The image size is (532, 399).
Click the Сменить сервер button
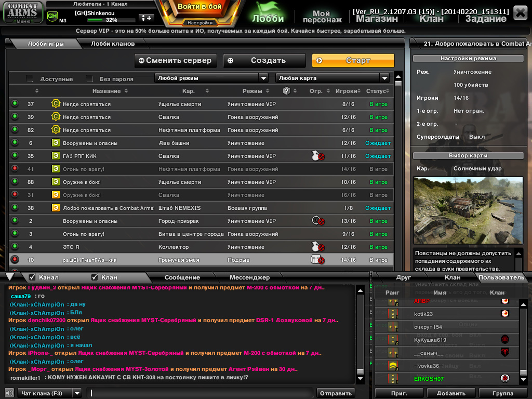(176, 60)
